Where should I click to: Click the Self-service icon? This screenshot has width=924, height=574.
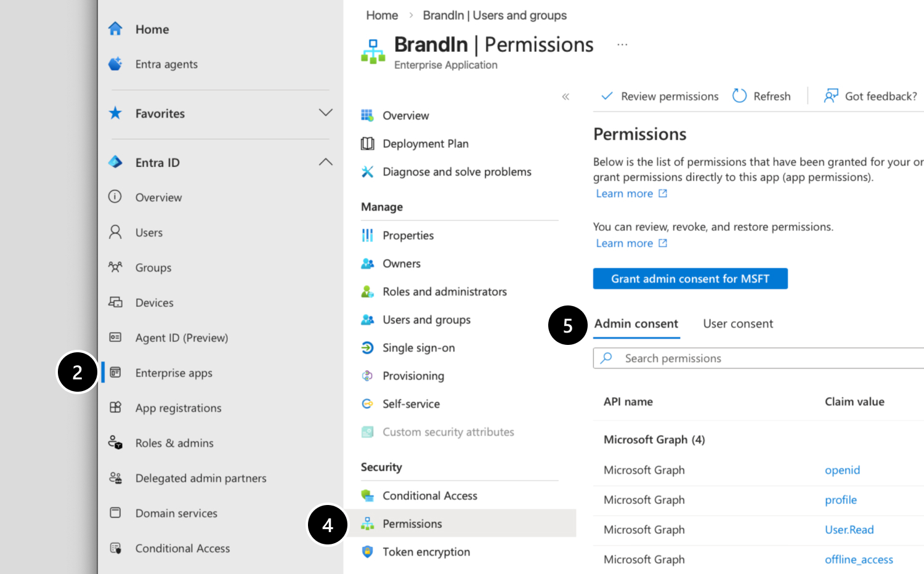[x=367, y=404]
